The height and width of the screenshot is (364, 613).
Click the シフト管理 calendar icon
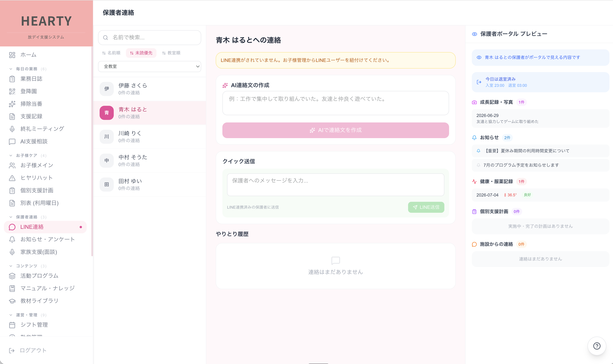pos(12,325)
